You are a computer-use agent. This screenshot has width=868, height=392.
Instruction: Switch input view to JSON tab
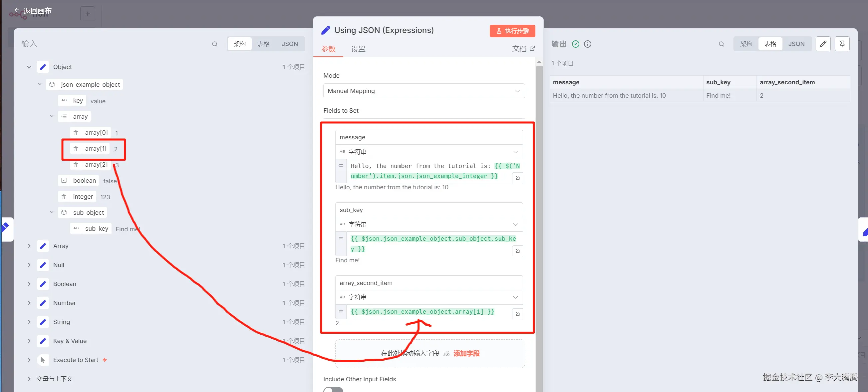(289, 44)
